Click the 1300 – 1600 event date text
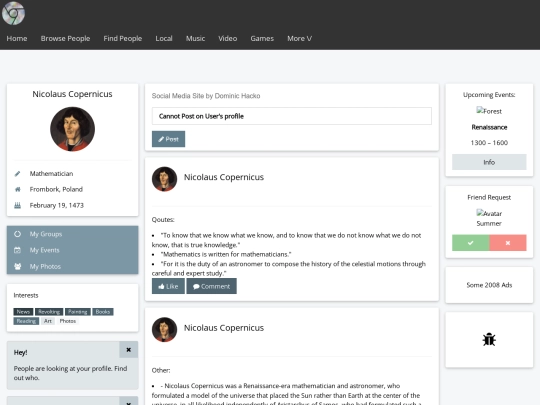This screenshot has height=405, width=540. 489,143
